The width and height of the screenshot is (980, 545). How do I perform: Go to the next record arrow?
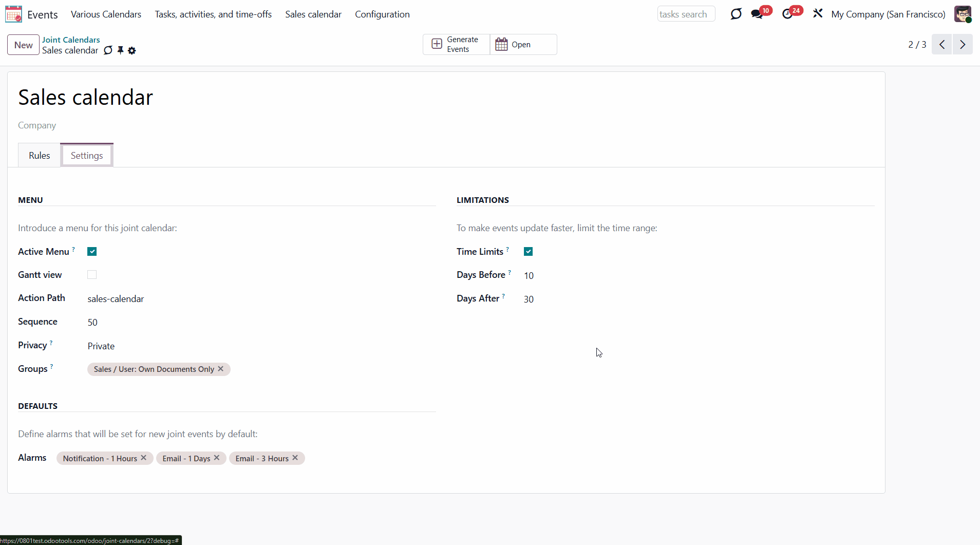(x=963, y=45)
